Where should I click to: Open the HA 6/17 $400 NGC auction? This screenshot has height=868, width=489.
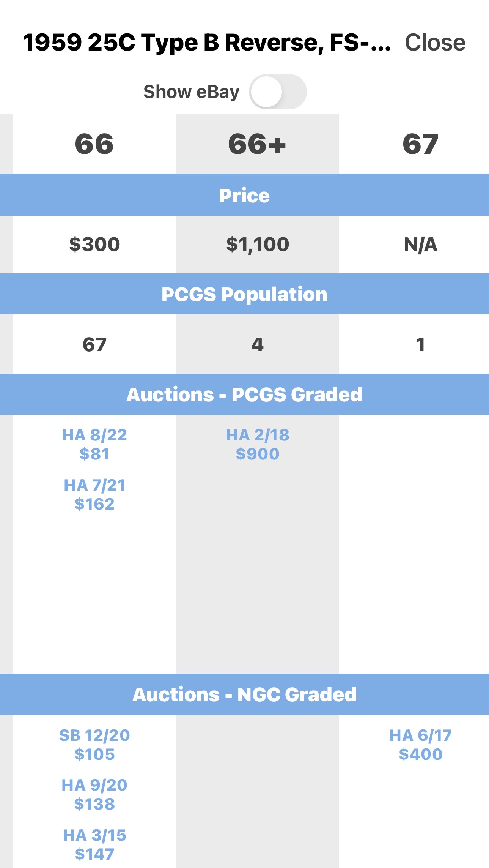point(421,745)
